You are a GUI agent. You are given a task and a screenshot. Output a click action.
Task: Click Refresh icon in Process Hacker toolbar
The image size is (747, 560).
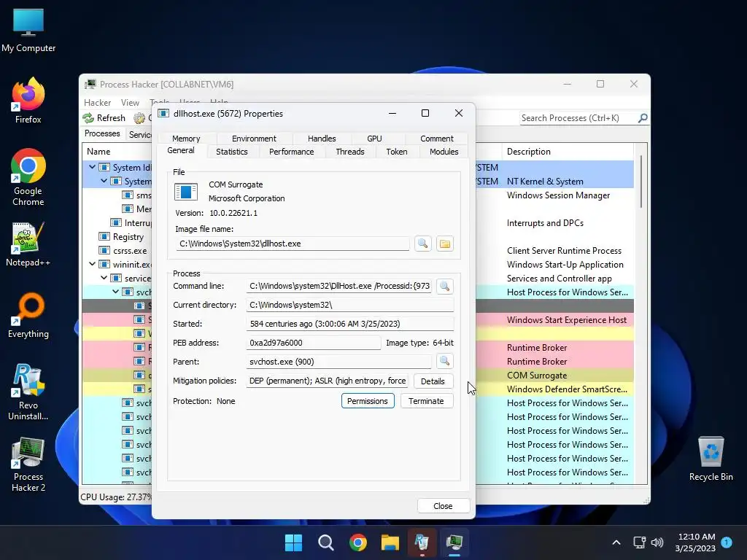[x=88, y=117]
